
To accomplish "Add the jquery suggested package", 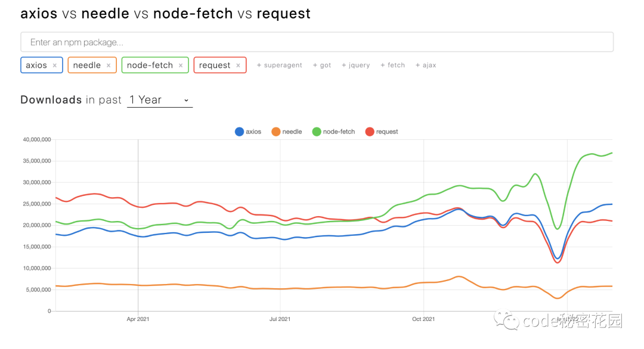I will click(356, 66).
